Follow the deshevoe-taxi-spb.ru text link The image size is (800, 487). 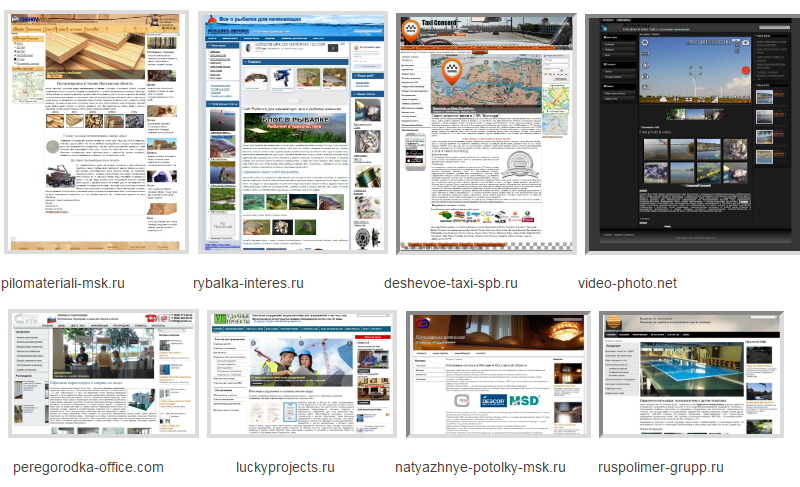point(451,284)
